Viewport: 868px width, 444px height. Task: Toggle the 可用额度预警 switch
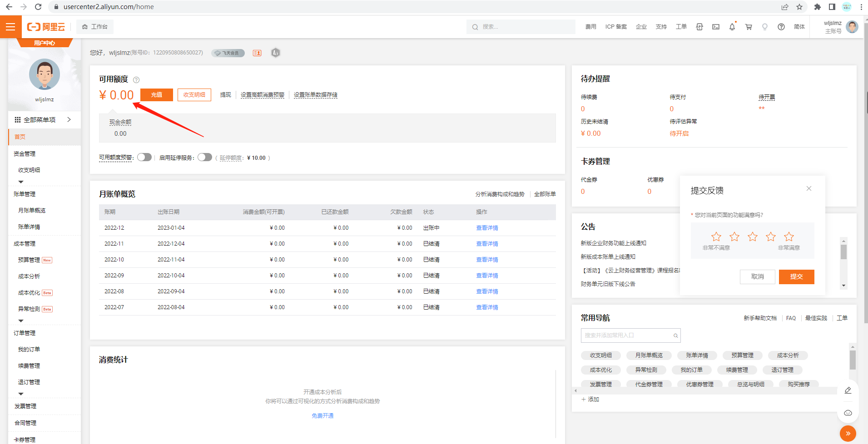[x=144, y=157]
